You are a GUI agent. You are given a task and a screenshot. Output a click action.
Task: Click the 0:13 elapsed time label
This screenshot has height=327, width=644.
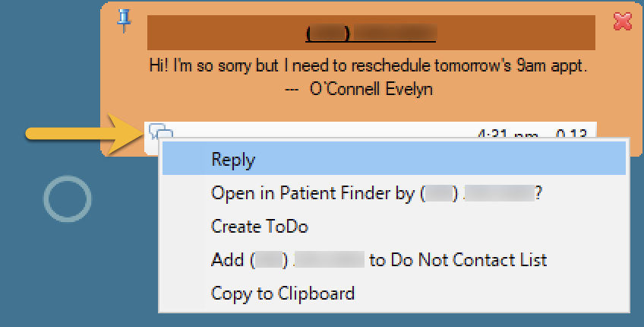pyautogui.click(x=571, y=134)
